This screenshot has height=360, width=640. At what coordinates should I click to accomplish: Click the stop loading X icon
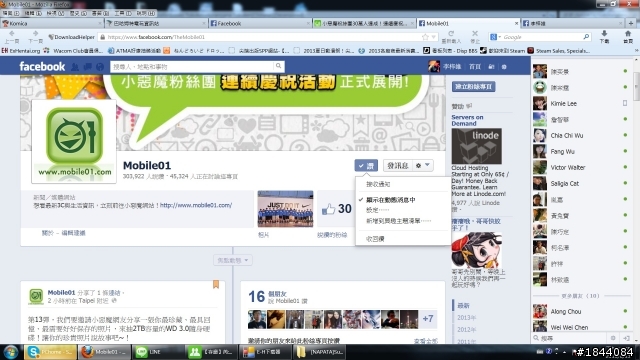pos(475,34)
